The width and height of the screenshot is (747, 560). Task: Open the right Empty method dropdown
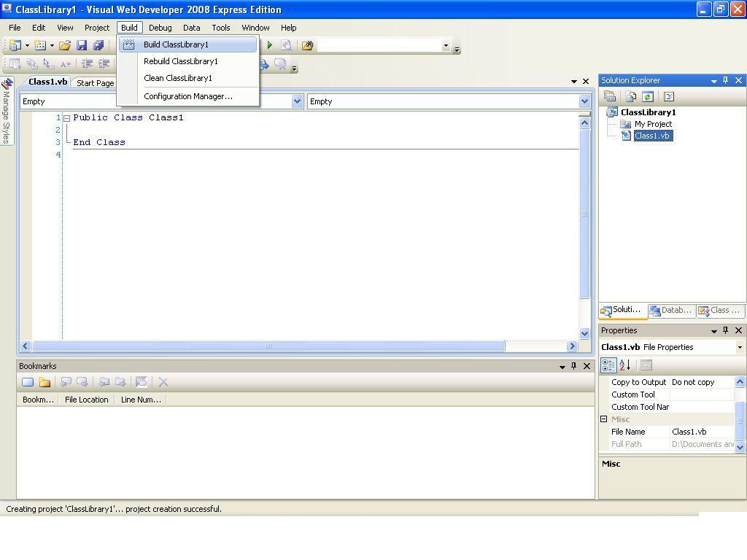(584, 101)
